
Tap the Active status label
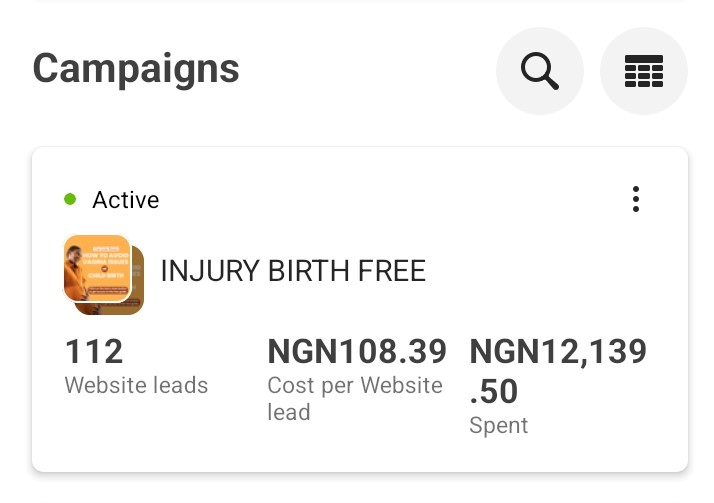click(125, 200)
